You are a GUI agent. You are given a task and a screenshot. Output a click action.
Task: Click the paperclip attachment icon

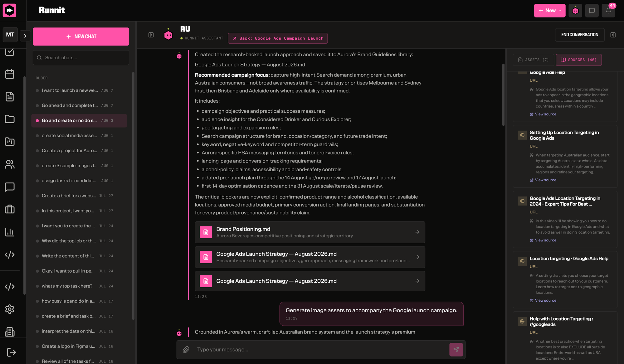coord(186,350)
